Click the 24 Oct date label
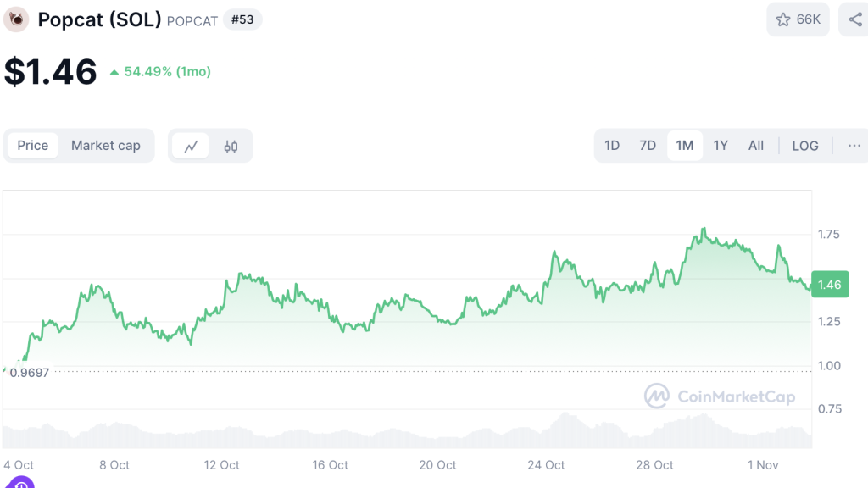 pyautogui.click(x=547, y=465)
